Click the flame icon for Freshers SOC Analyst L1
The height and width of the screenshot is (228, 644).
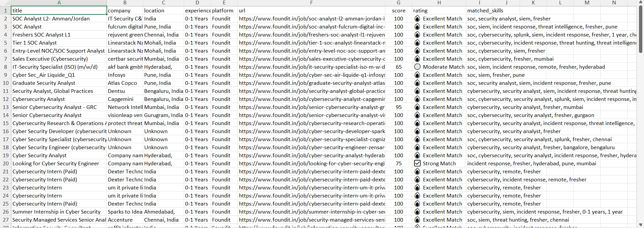click(417, 35)
